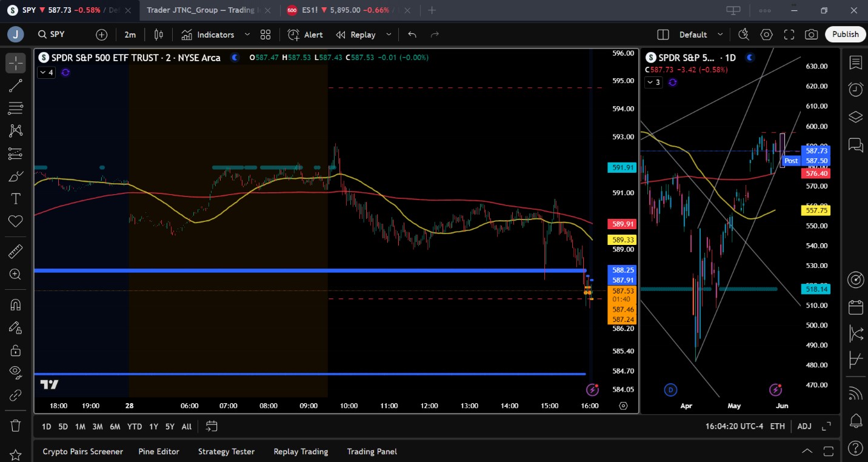Toggle hide all drawings eye icon
Viewport: 868px width, 462px height.
[x=16, y=373]
